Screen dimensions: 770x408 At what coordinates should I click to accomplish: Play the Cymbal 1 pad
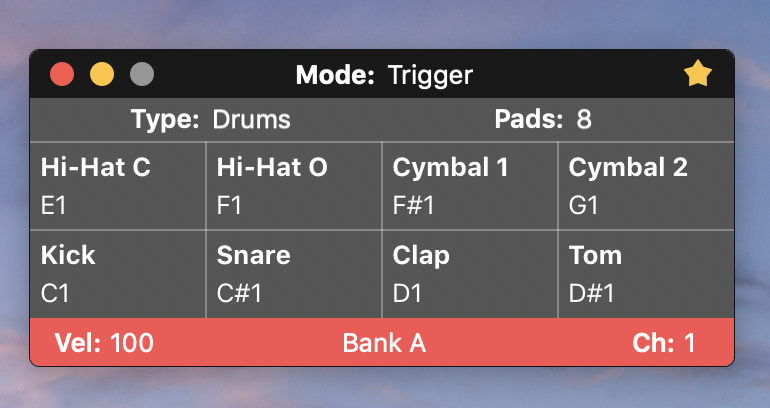470,186
